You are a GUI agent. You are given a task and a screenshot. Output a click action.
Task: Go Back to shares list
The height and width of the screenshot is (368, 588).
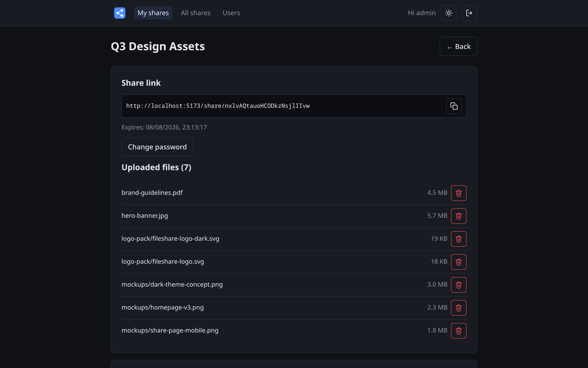[458, 46]
